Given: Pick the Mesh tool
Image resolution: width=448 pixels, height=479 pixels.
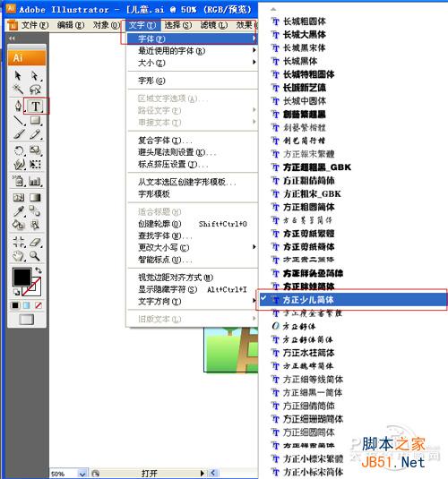Looking at the screenshot, I should [x=18, y=198].
